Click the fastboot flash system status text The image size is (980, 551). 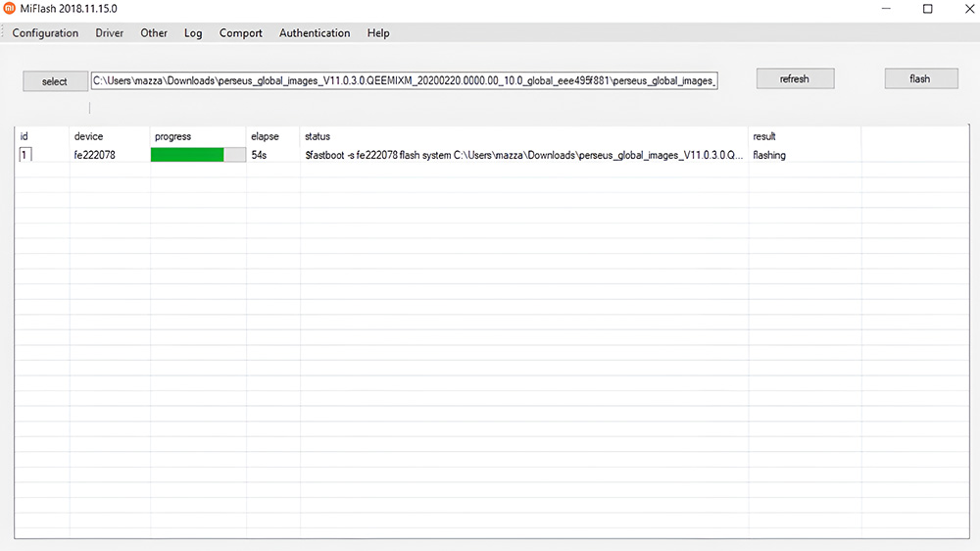click(x=523, y=155)
